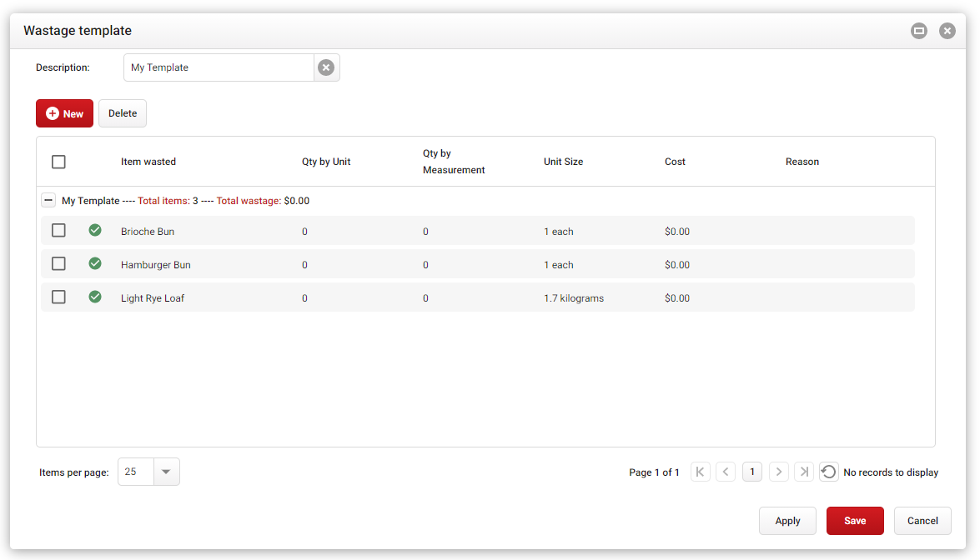This screenshot has height=560, width=980.
Task: Tick the checkbox for Light Rye Loaf
Action: pos(58,297)
